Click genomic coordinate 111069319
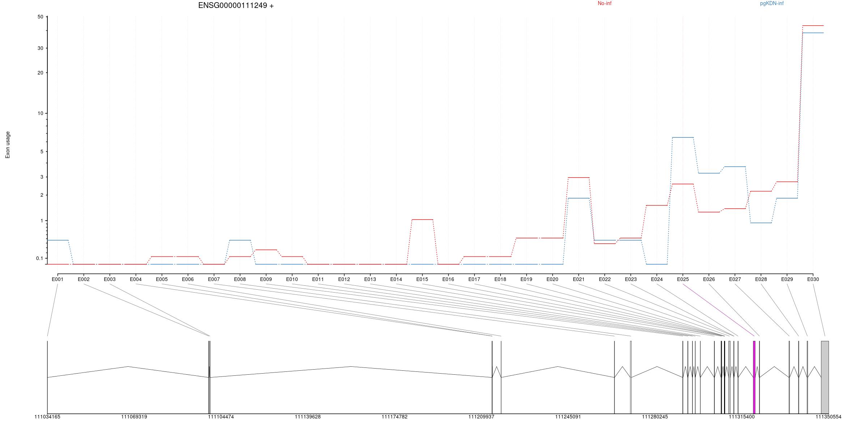This screenshot has width=868, height=434. coord(134,417)
